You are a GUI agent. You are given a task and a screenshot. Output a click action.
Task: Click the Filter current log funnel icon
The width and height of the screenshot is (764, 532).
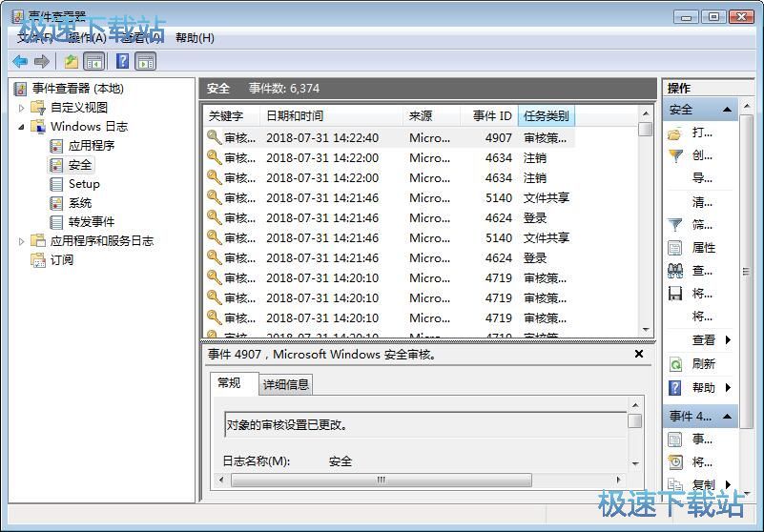(x=675, y=225)
